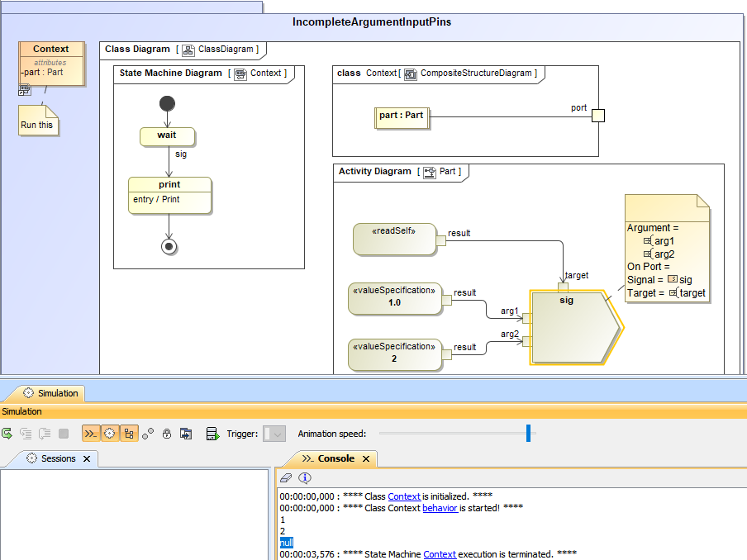Click the console info icon
This screenshot has width=747, height=560.
tap(305, 477)
